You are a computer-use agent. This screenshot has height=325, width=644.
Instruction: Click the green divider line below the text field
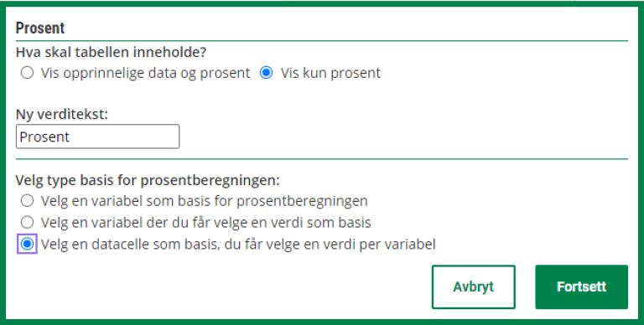click(x=322, y=159)
